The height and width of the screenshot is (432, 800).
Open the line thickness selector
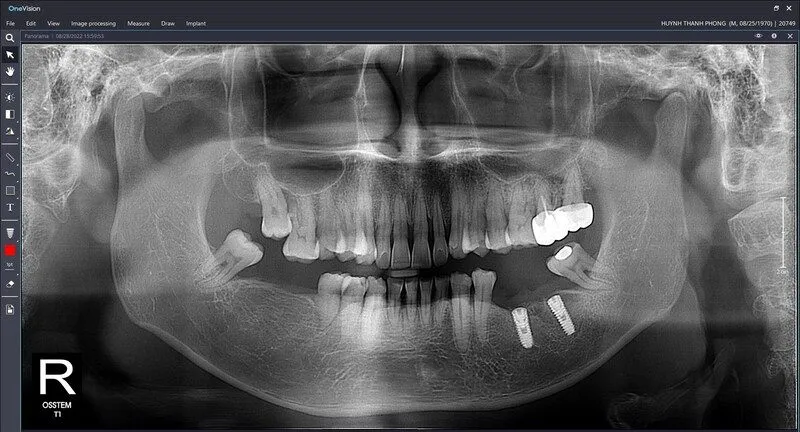coord(10,232)
